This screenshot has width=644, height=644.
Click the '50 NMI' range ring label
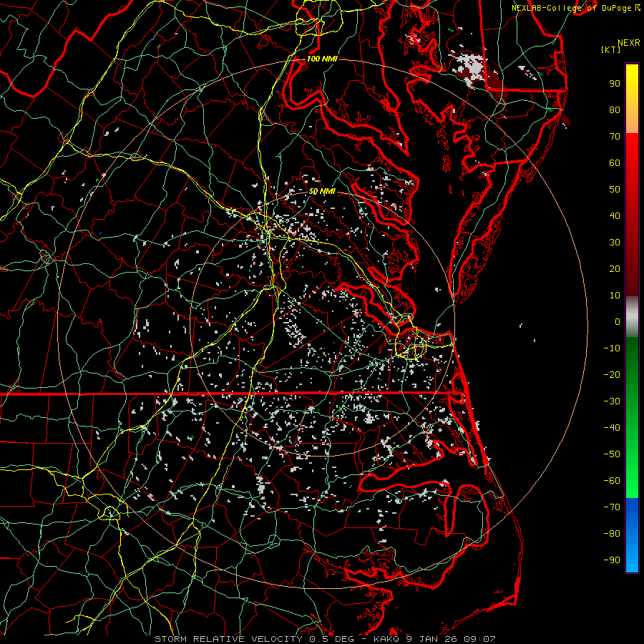pos(322,191)
